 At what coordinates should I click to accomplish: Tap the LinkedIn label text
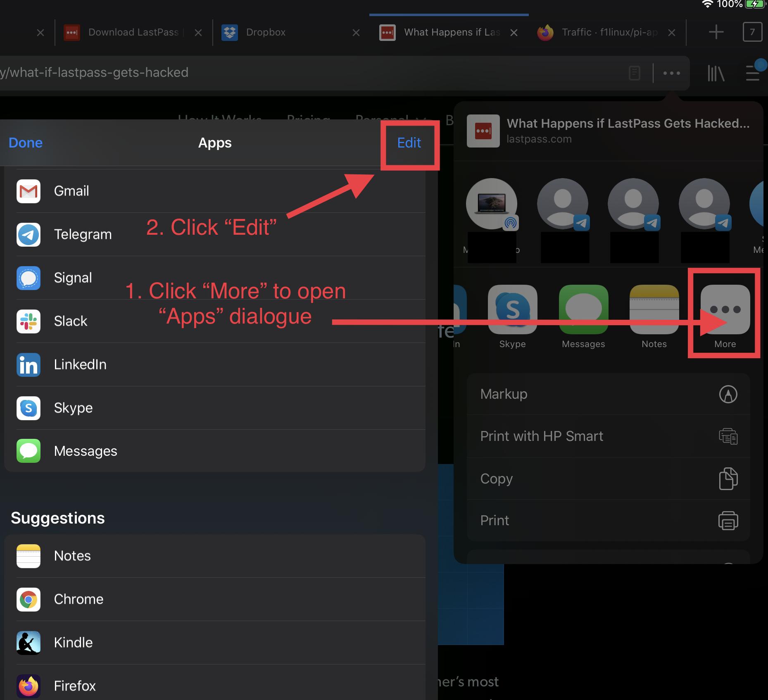point(80,365)
